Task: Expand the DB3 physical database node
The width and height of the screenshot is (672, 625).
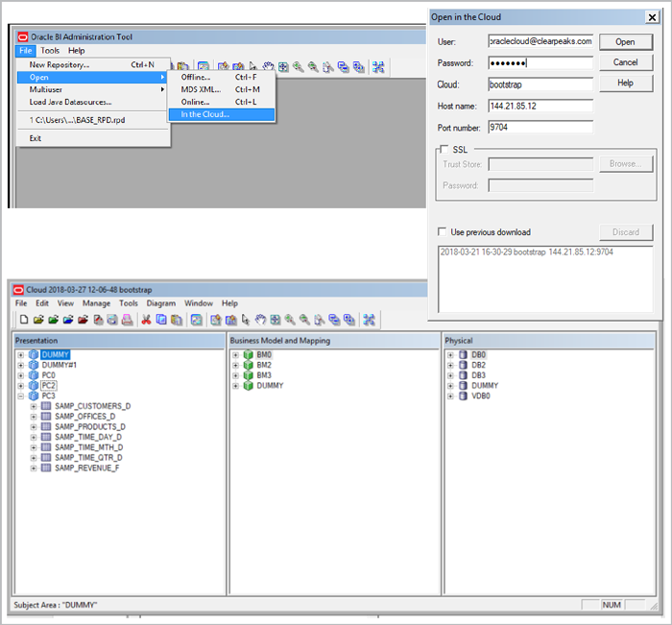Action: pos(450,375)
